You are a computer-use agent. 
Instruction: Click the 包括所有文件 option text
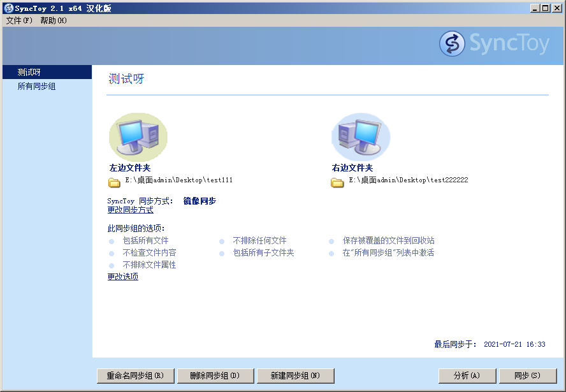pos(145,240)
